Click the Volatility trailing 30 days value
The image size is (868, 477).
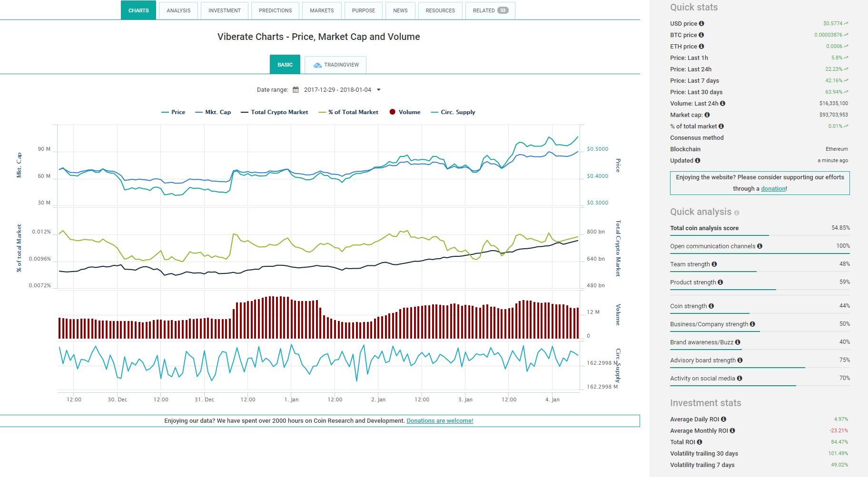tap(838, 453)
